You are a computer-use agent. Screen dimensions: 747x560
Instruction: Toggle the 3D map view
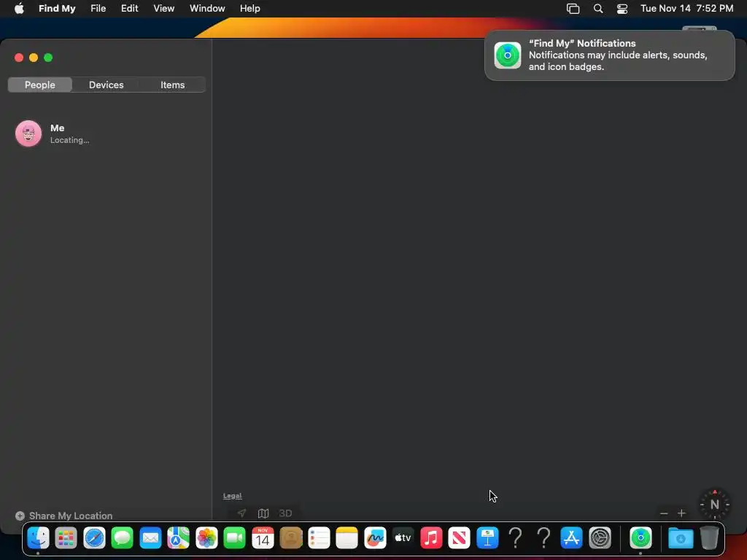click(x=285, y=513)
